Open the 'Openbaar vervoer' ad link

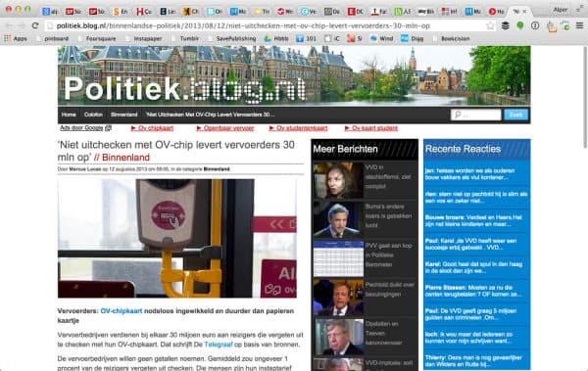(225, 128)
